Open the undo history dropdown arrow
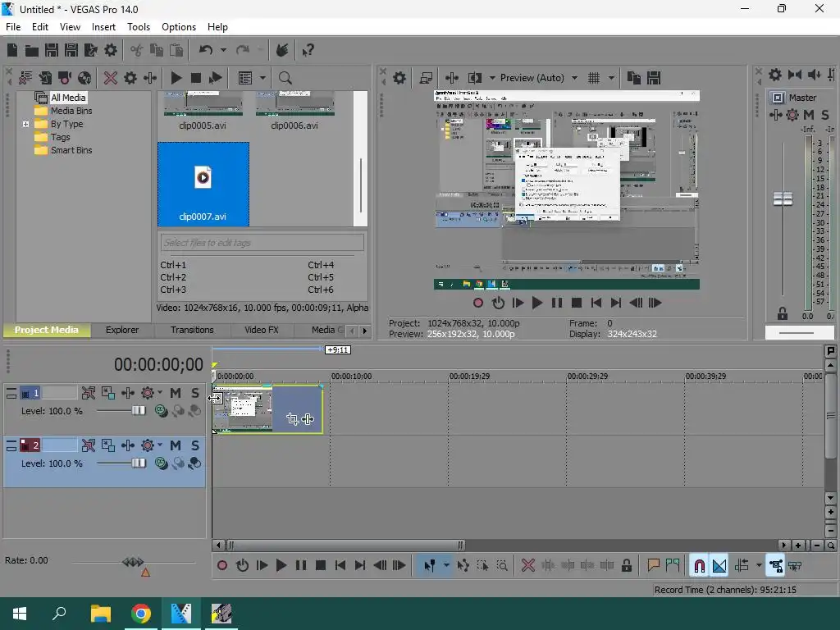 coord(223,50)
